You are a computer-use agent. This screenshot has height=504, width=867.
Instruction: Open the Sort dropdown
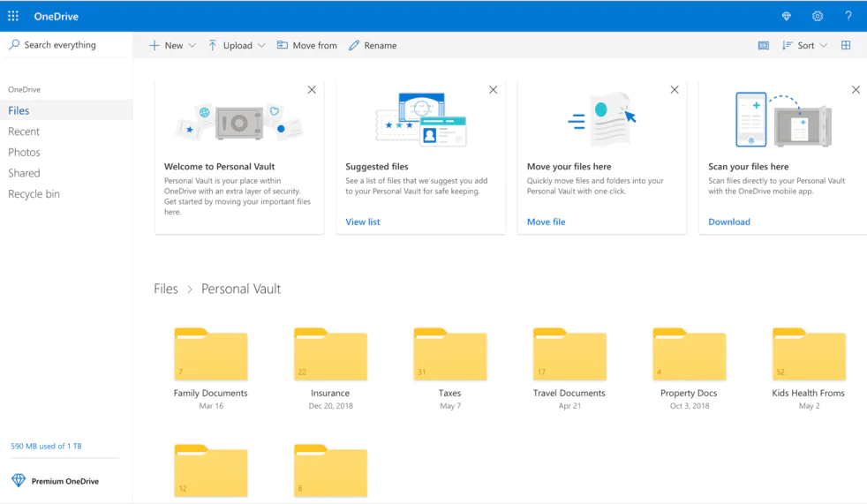[x=805, y=45]
